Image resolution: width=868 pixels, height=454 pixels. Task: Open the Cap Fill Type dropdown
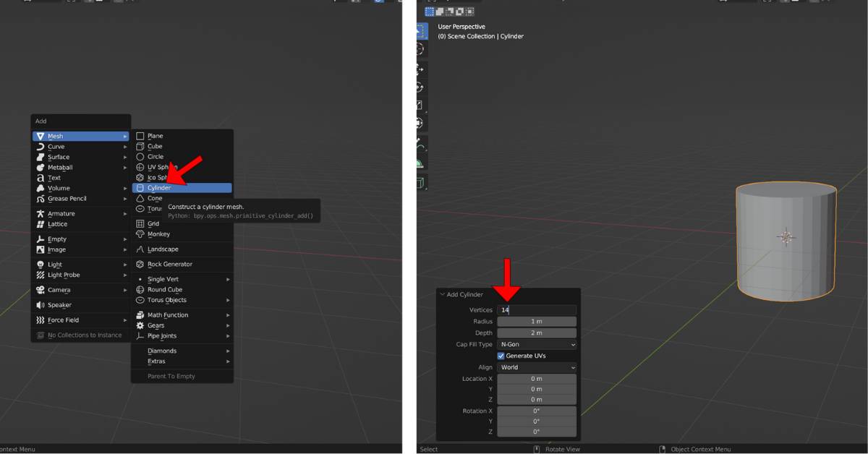(x=536, y=344)
